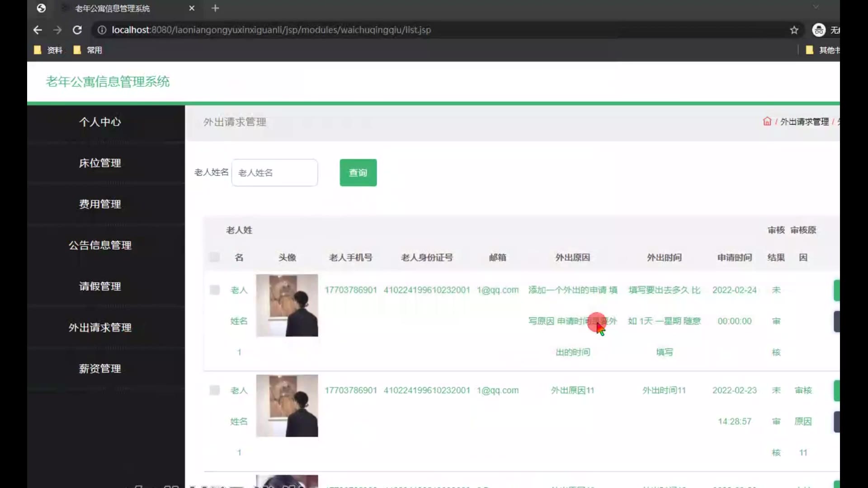Click the 外出请求管理 page heading
This screenshot has width=868, height=488.
coord(235,122)
